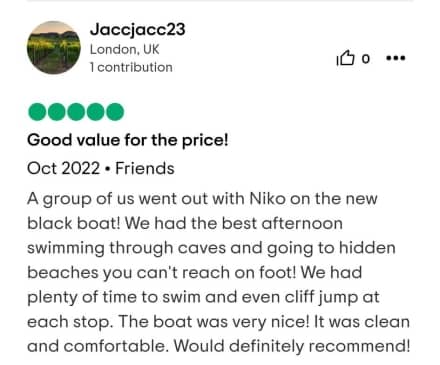Click the sentence The boat was very nice!
The height and width of the screenshot is (365, 440).
[214, 322]
